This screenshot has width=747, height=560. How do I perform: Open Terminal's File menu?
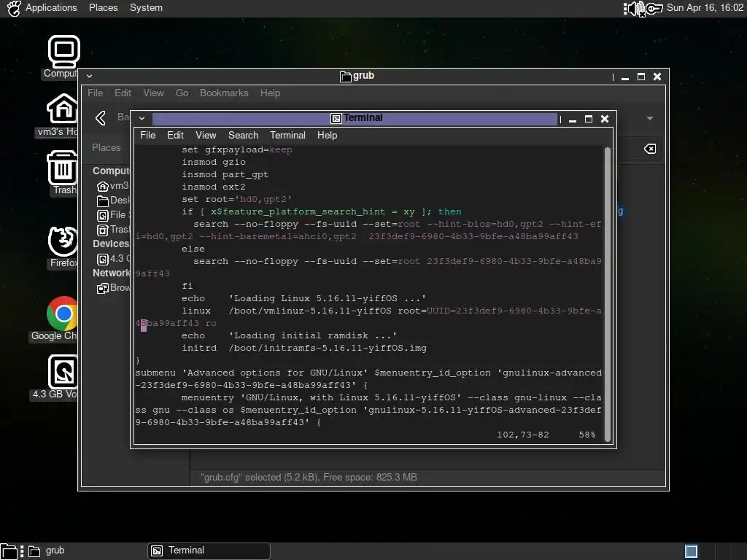coord(147,135)
